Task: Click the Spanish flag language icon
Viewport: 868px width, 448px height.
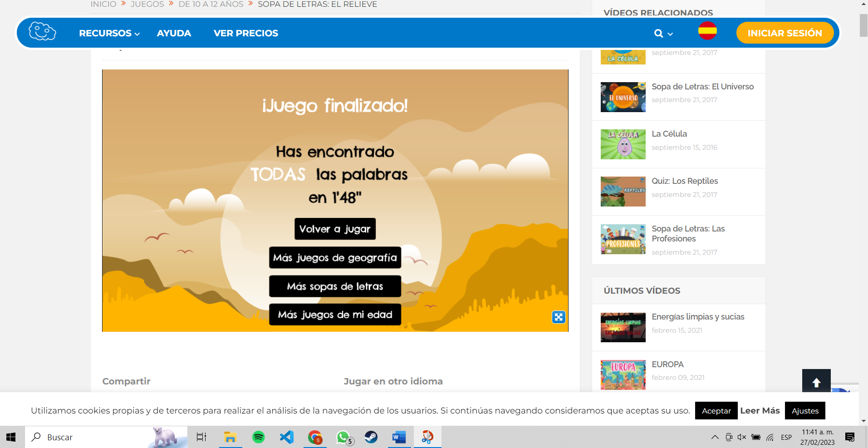Action: point(707,31)
